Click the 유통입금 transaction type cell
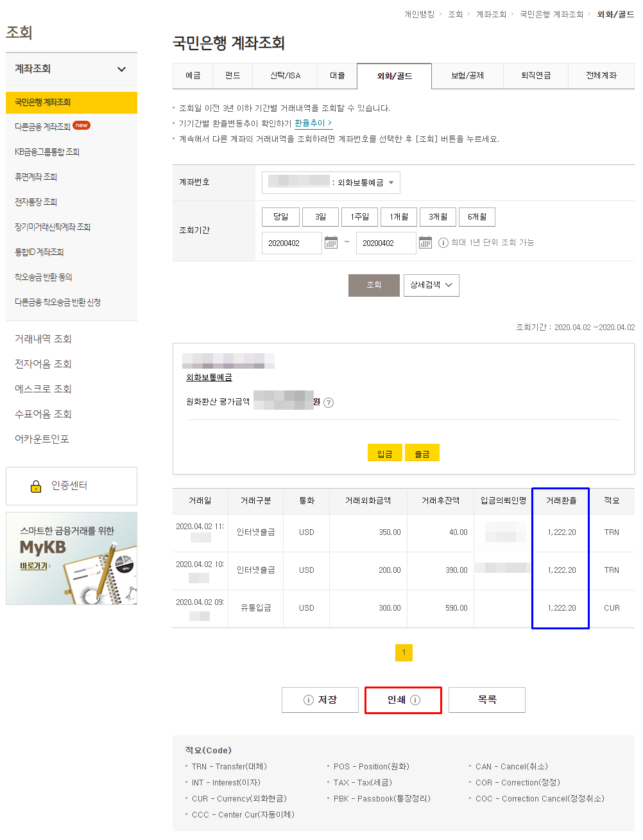The width and height of the screenshot is (643, 840). click(255, 608)
